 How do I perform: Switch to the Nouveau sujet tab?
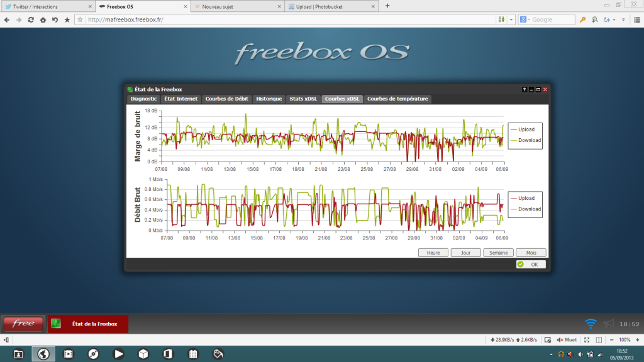tap(238, 6)
